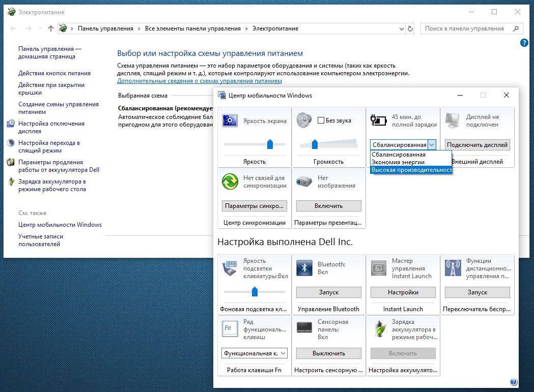Image resolution: width=534 pixels, height=392 pixels.
Task: Click the speaker volume icon
Action: (x=304, y=120)
